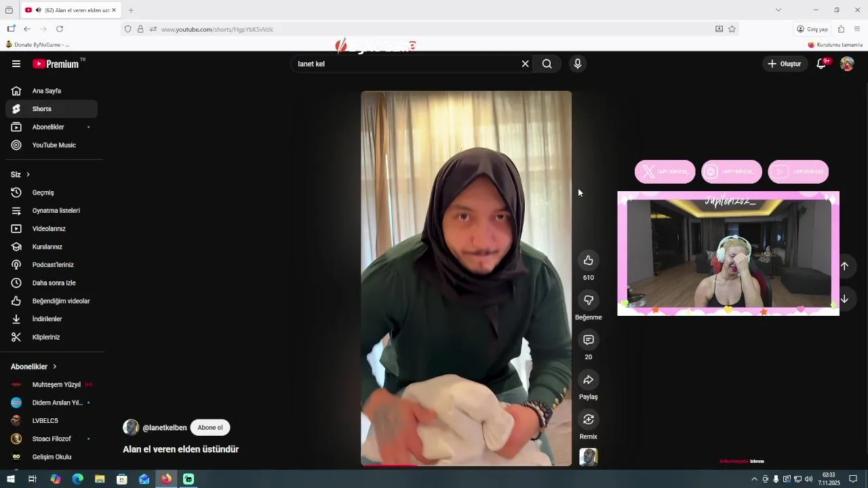Viewport: 868px width, 488px height.
Task: Open Geçmiş history page
Action: point(52,192)
